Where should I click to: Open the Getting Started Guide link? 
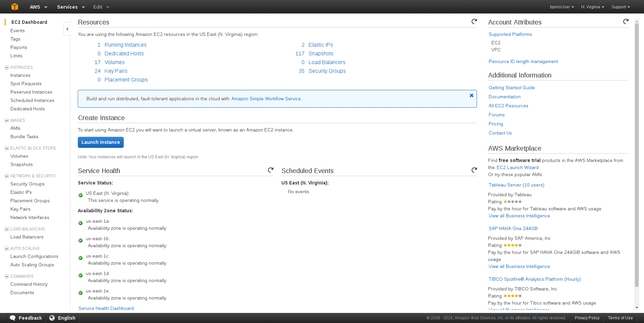pyautogui.click(x=512, y=88)
